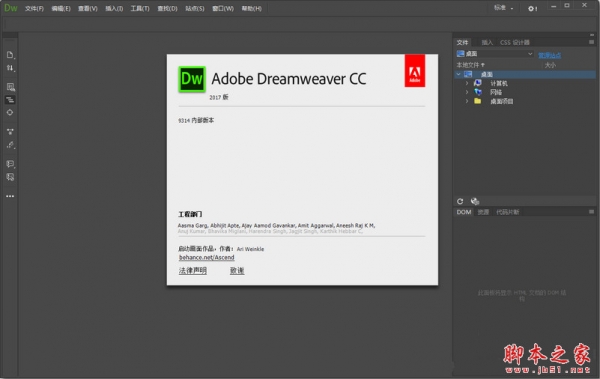This screenshot has width=600, height=379.
Task: Click the 'Adobe Dreamweaver CC' title text
Action: tap(289, 79)
